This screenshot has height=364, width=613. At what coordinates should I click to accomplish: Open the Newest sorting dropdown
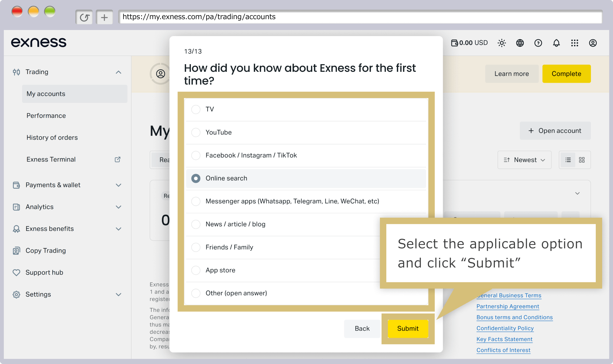tap(524, 160)
